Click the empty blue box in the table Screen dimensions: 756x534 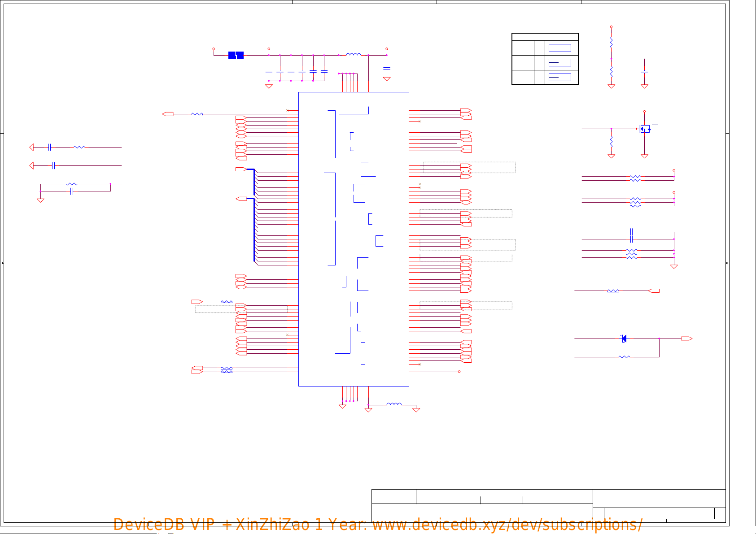pyautogui.click(x=560, y=48)
